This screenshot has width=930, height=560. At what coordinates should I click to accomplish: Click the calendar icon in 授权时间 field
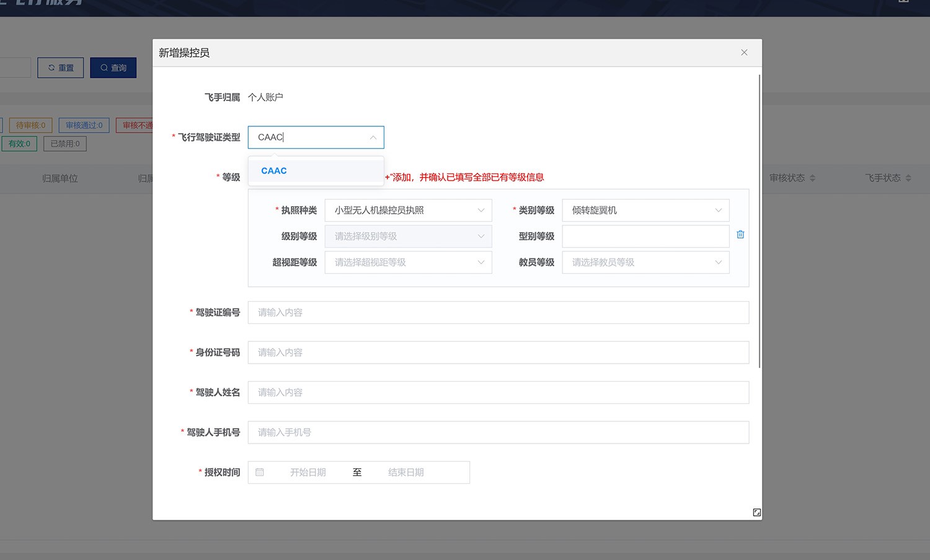260,473
